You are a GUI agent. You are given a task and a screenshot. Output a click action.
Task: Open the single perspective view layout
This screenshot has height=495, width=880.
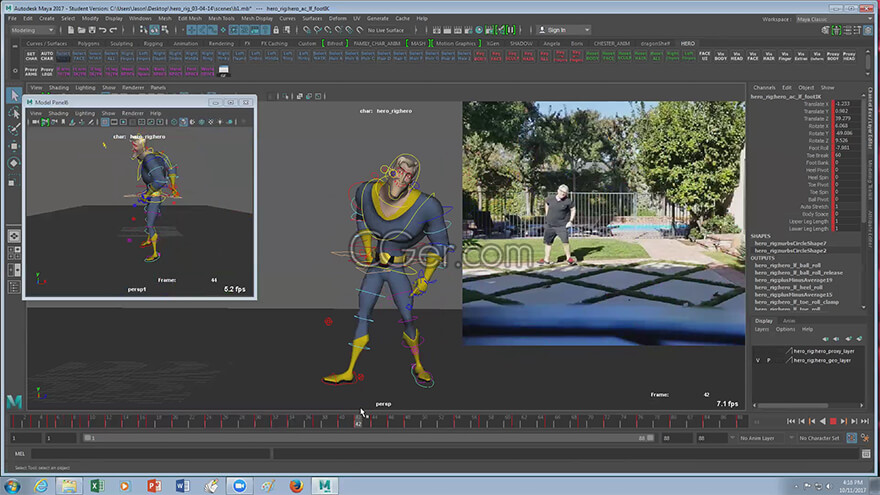(x=14, y=236)
